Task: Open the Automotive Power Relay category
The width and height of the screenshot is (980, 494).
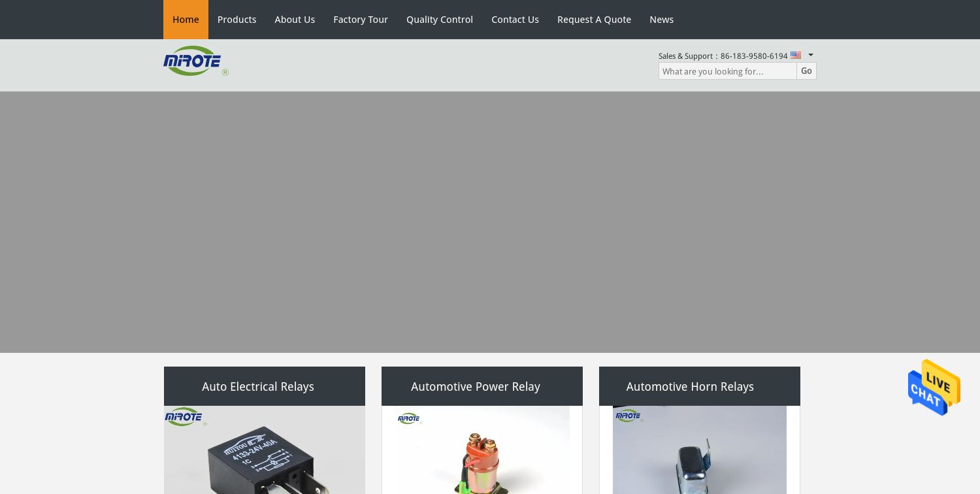Action: [x=475, y=386]
